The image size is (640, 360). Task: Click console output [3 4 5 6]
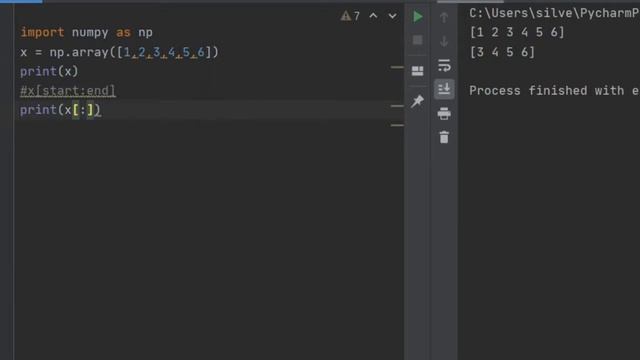[502, 52]
